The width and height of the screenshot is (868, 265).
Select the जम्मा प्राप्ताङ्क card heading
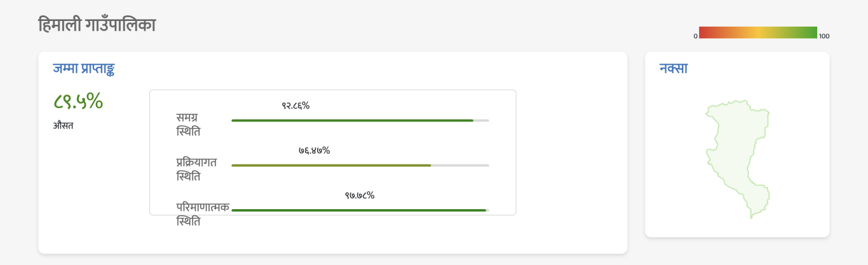(84, 69)
